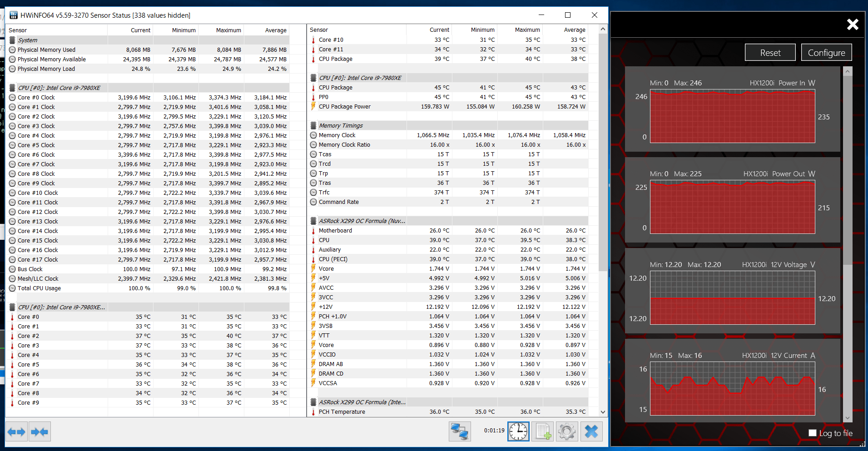The image size is (868, 451).
Task: Click the shrink columns arrows icon
Action: (40, 431)
